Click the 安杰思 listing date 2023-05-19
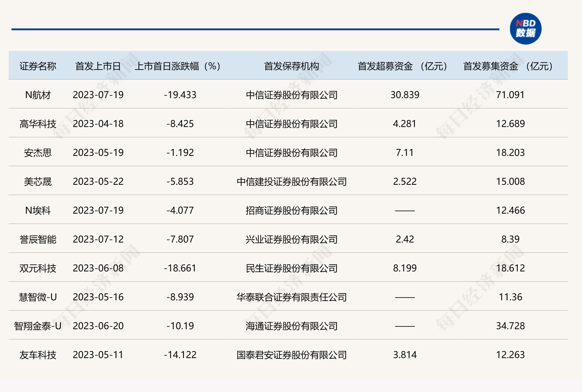The width and height of the screenshot is (582, 392). tap(98, 152)
